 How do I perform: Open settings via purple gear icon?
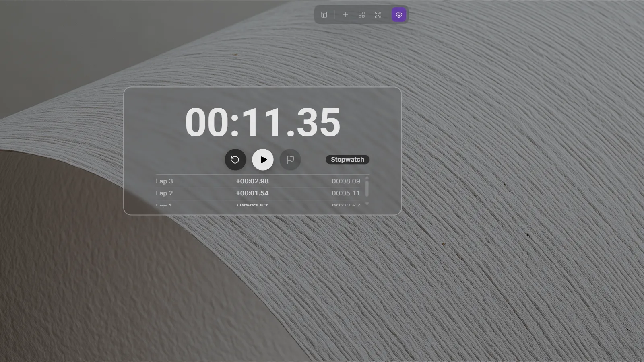click(399, 15)
